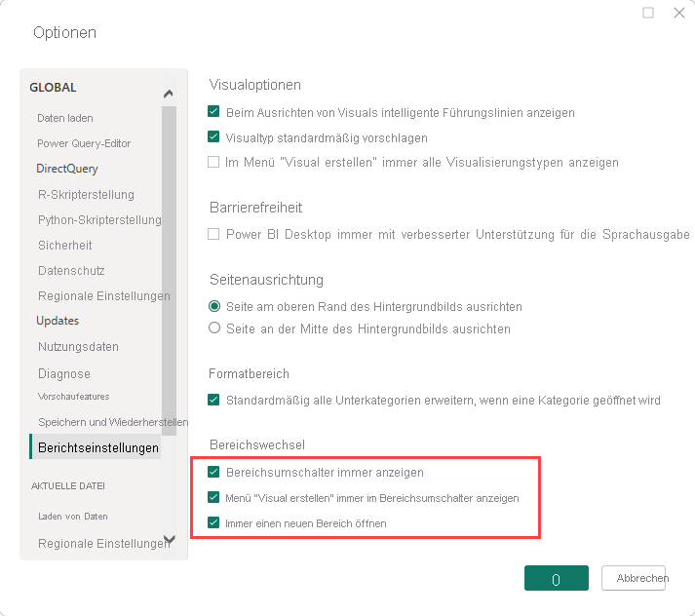Close the Optionen dialog
Screen dimensions: 695x616
(679, 13)
